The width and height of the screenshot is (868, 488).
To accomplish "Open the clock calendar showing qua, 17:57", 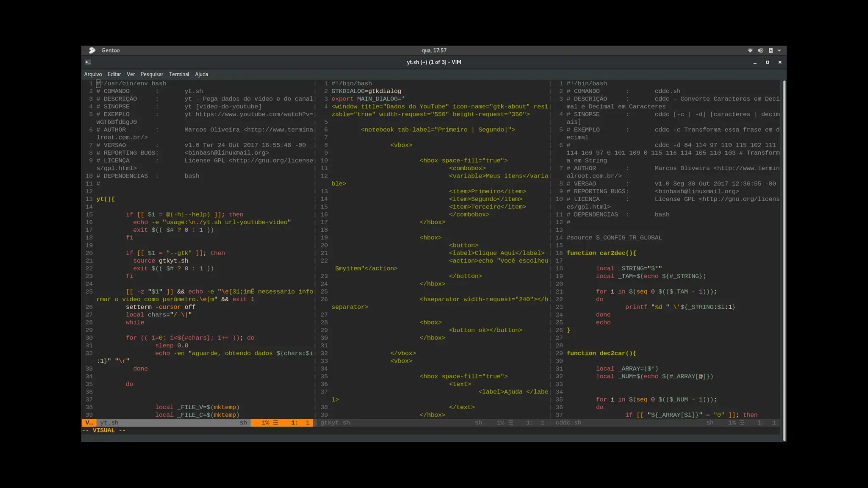I will click(x=434, y=50).
